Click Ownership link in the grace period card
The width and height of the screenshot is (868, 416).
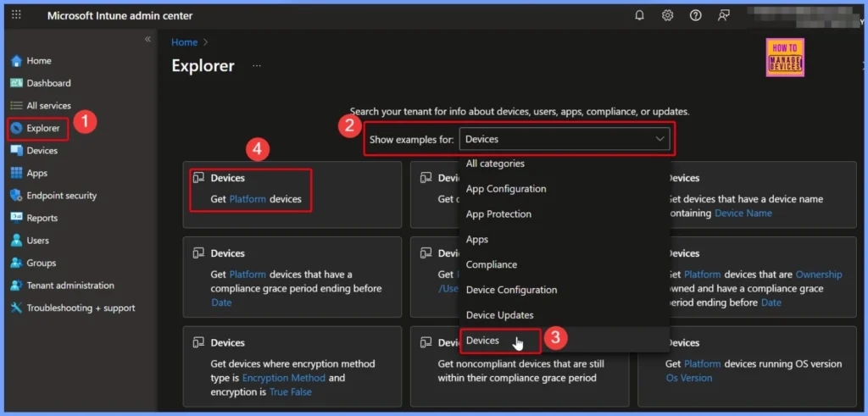[819, 275]
